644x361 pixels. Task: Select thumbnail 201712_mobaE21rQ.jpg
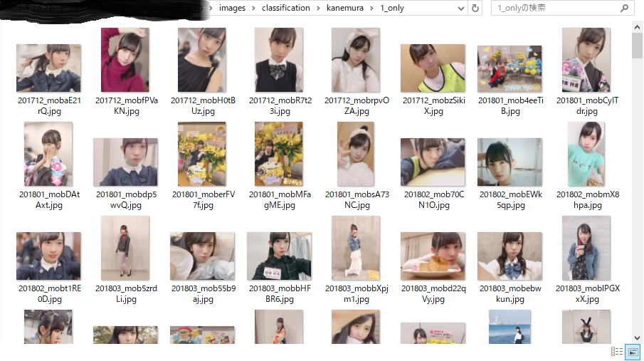[48, 68]
